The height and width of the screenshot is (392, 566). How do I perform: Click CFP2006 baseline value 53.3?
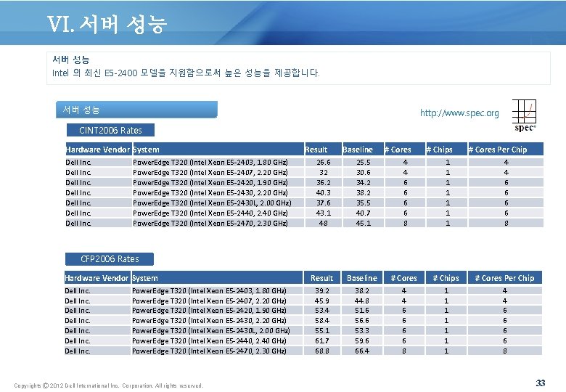coord(361,330)
